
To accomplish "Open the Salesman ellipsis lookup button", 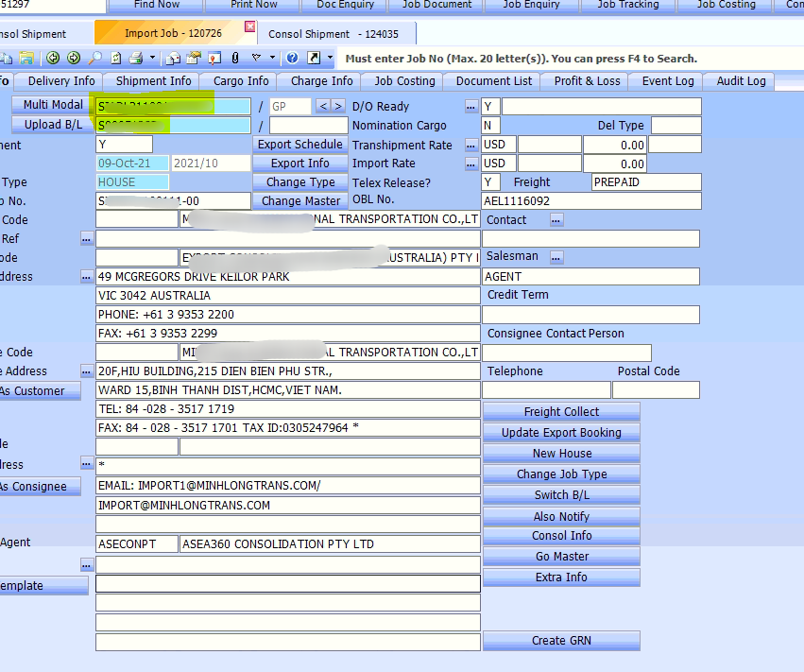I will coord(556,257).
